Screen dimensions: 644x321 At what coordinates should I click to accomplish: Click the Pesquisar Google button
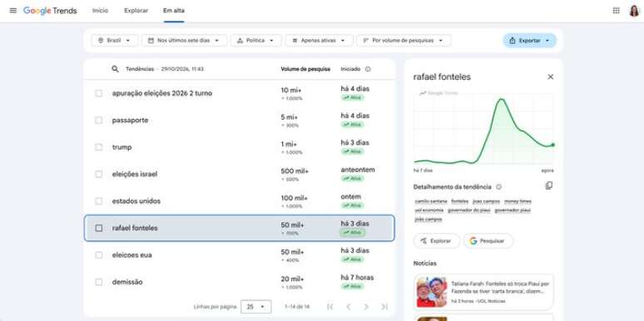click(x=488, y=241)
